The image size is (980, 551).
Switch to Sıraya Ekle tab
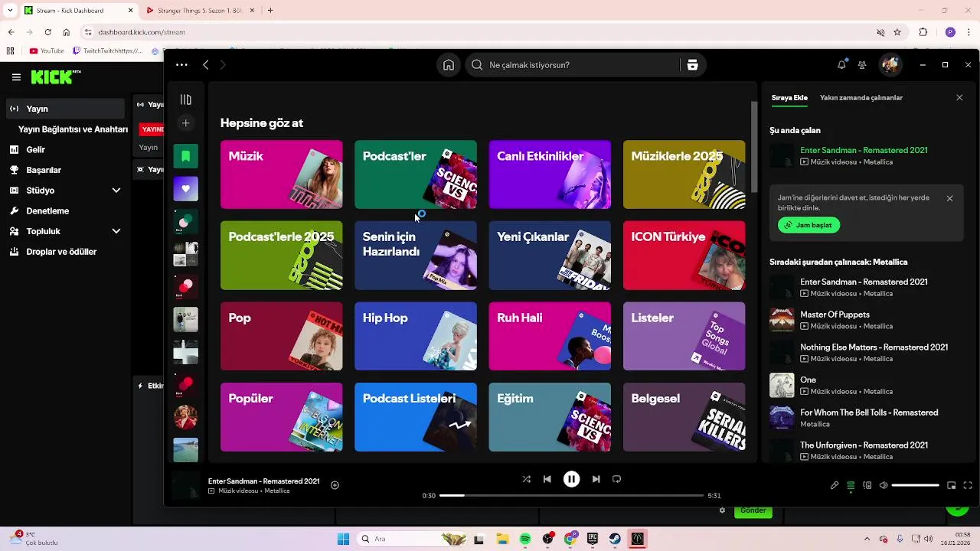point(789,98)
